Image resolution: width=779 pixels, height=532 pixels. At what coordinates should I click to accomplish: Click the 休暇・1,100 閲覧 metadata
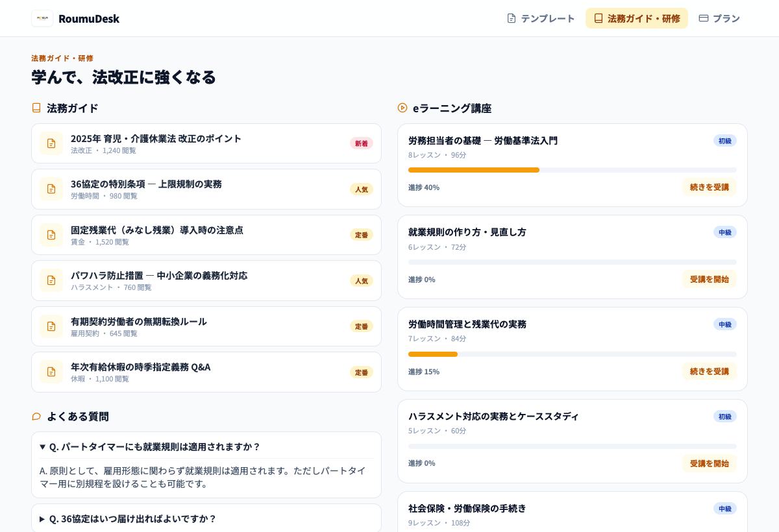pos(100,379)
